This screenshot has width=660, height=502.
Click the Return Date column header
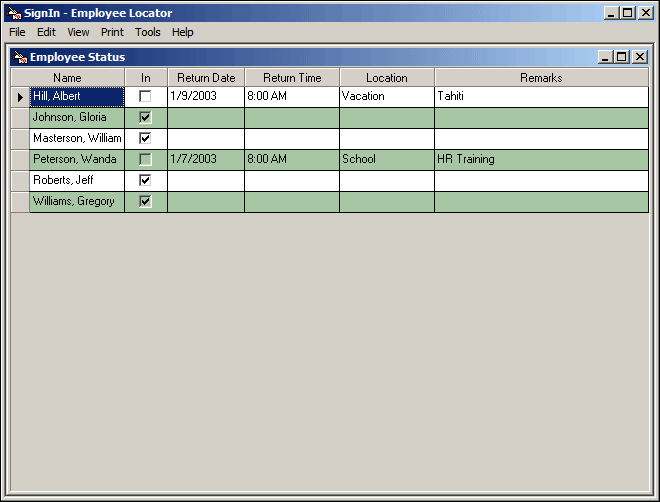coord(206,78)
